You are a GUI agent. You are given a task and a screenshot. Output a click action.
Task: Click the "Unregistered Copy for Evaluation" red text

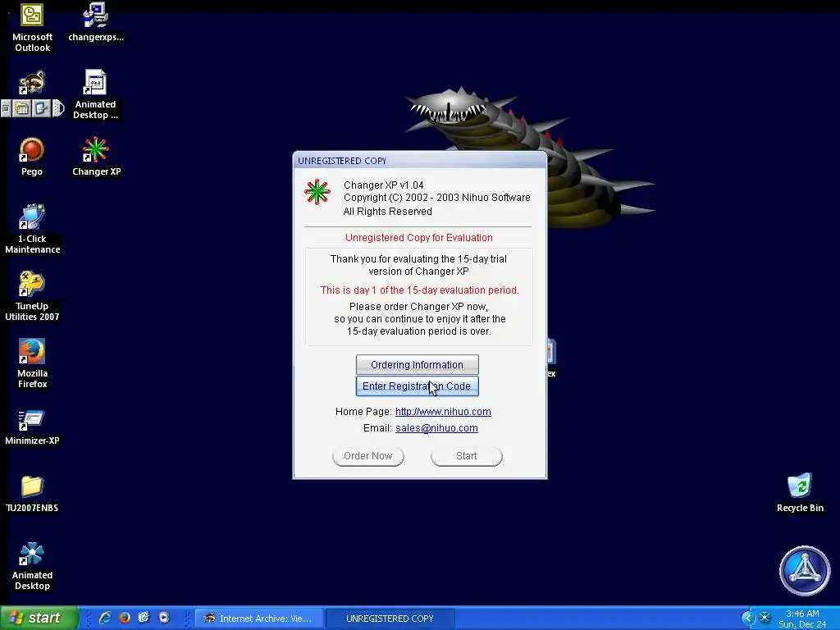tap(419, 238)
